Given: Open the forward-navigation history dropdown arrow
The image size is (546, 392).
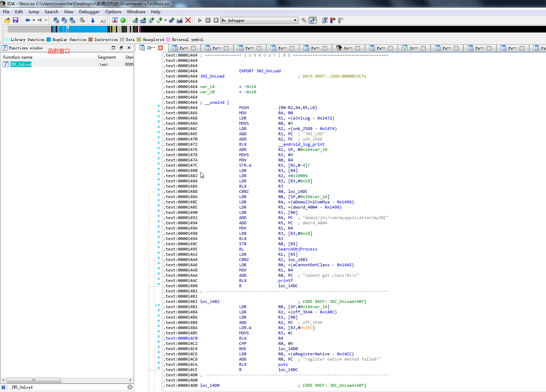Looking at the screenshot, I should [46, 20].
